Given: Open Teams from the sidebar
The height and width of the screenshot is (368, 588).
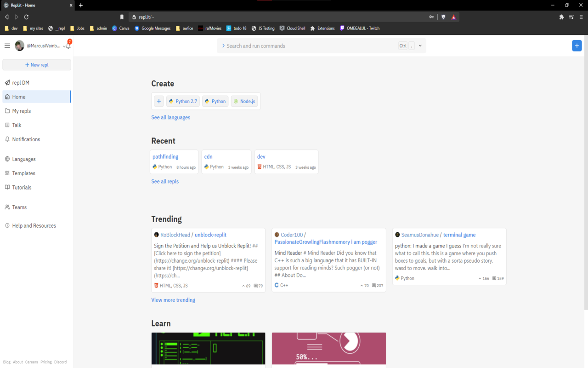Looking at the screenshot, I should point(18,207).
